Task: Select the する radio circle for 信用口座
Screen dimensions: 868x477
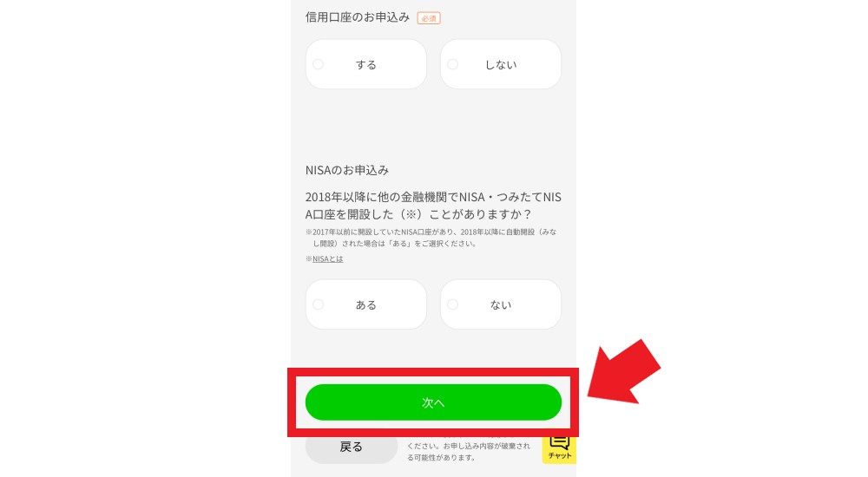Action: tap(319, 64)
